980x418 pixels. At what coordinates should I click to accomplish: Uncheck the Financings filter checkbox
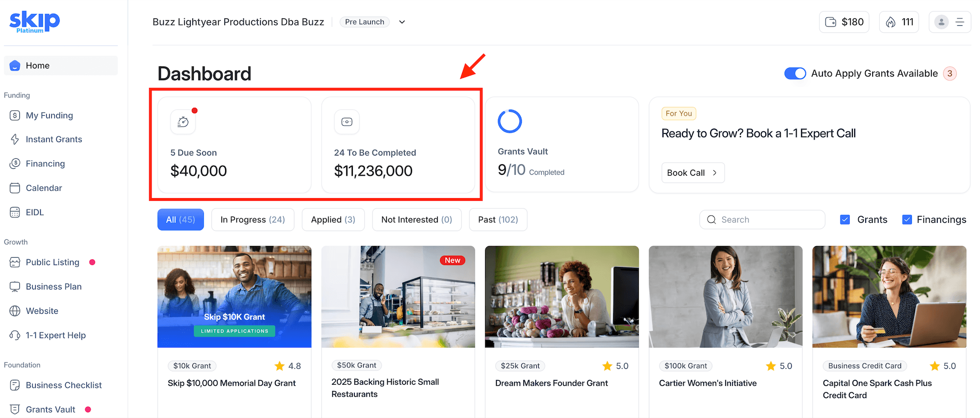(907, 219)
